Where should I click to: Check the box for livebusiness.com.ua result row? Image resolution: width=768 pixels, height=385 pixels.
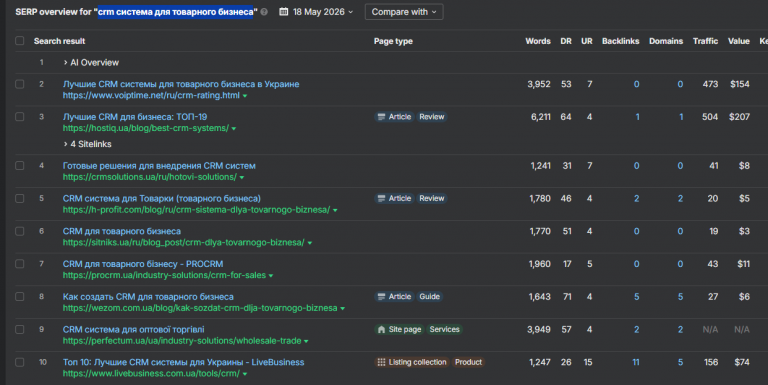click(20, 362)
